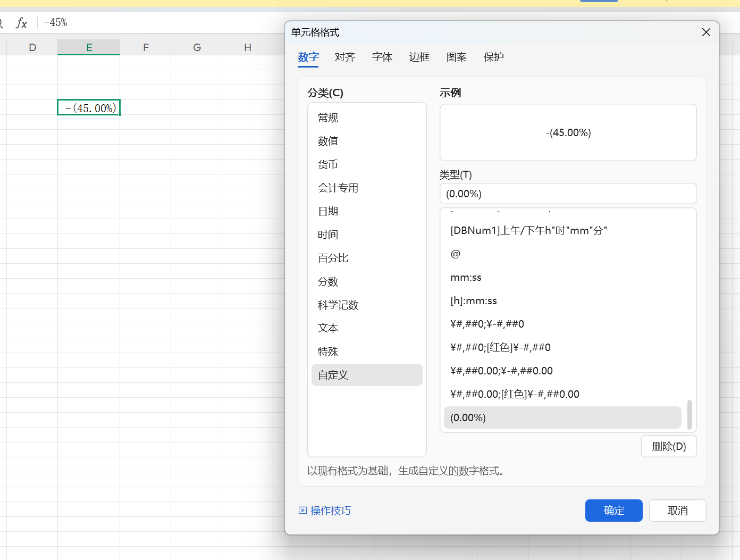740x560 pixels.
Task: Select column G header
Action: click(x=197, y=47)
